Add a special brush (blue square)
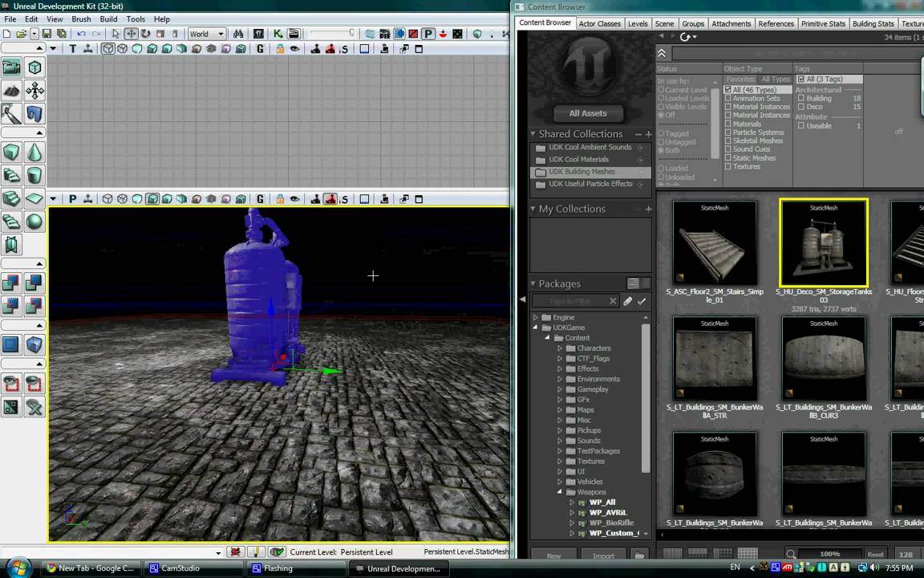The height and width of the screenshot is (578, 924). 11,344
